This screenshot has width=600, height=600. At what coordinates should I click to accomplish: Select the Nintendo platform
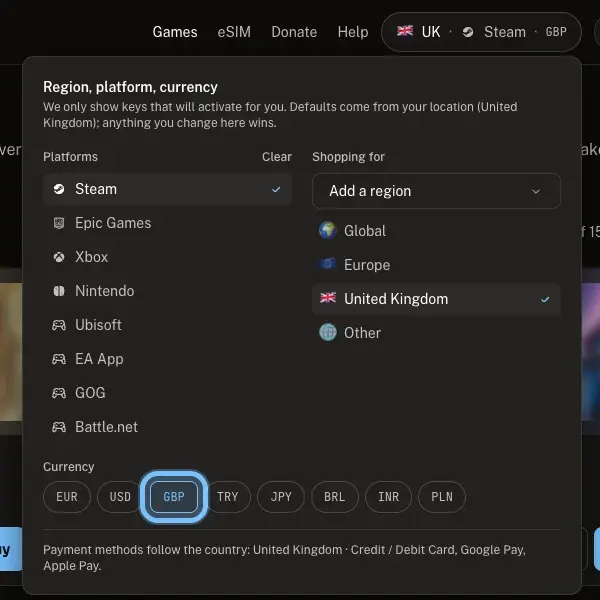click(x=167, y=291)
